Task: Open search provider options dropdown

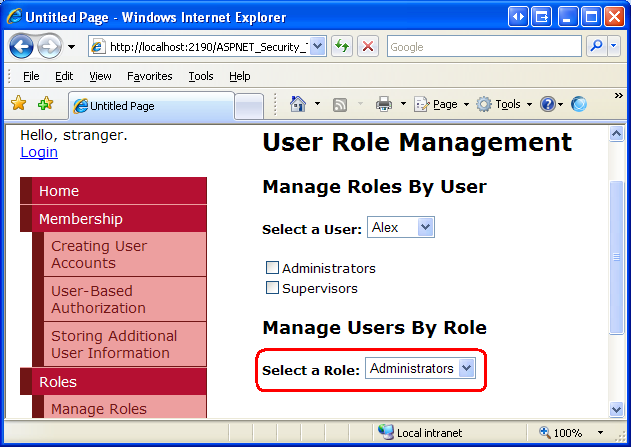Action: pyautogui.click(x=614, y=47)
